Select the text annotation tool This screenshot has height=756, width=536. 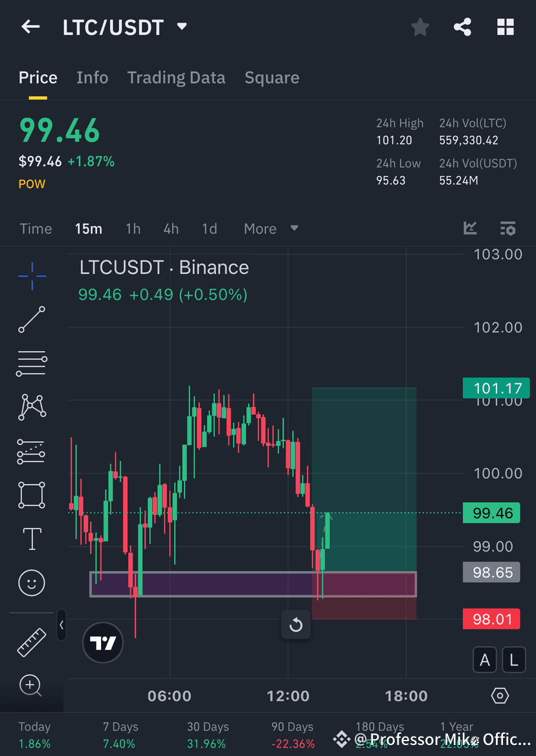30,538
